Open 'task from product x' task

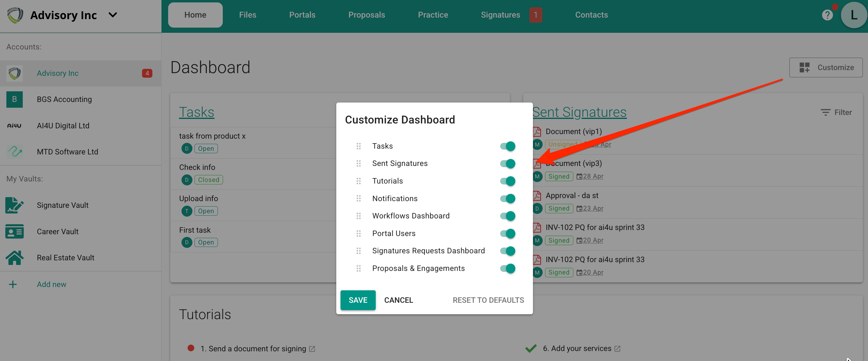212,136
